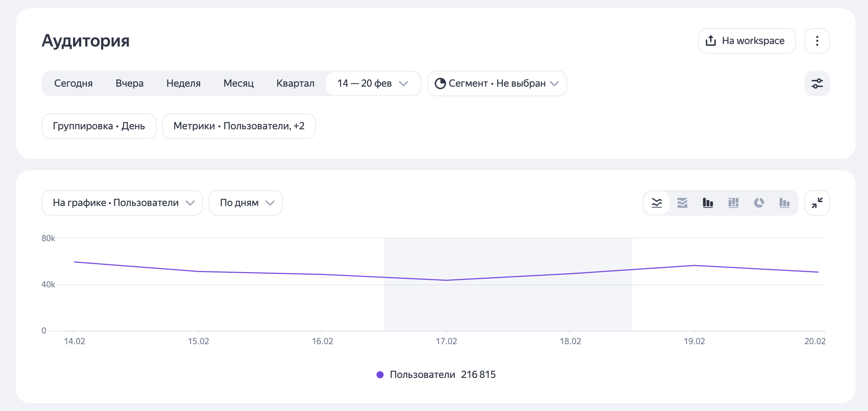Collapse the chart with arrows icon
The height and width of the screenshot is (411, 868).
tap(817, 203)
